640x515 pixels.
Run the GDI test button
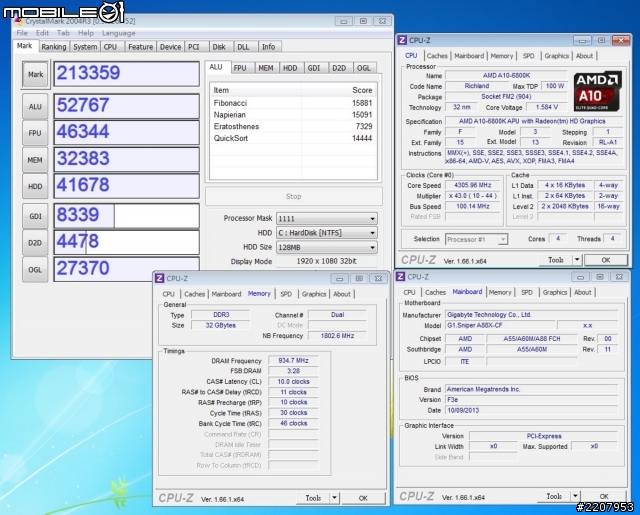pos(35,216)
